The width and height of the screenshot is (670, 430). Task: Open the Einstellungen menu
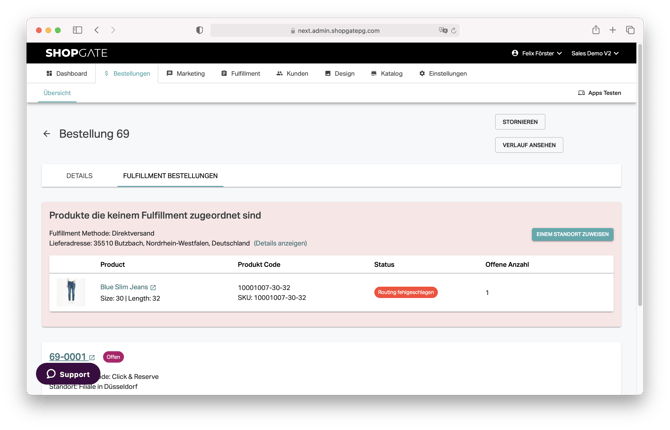[443, 73]
